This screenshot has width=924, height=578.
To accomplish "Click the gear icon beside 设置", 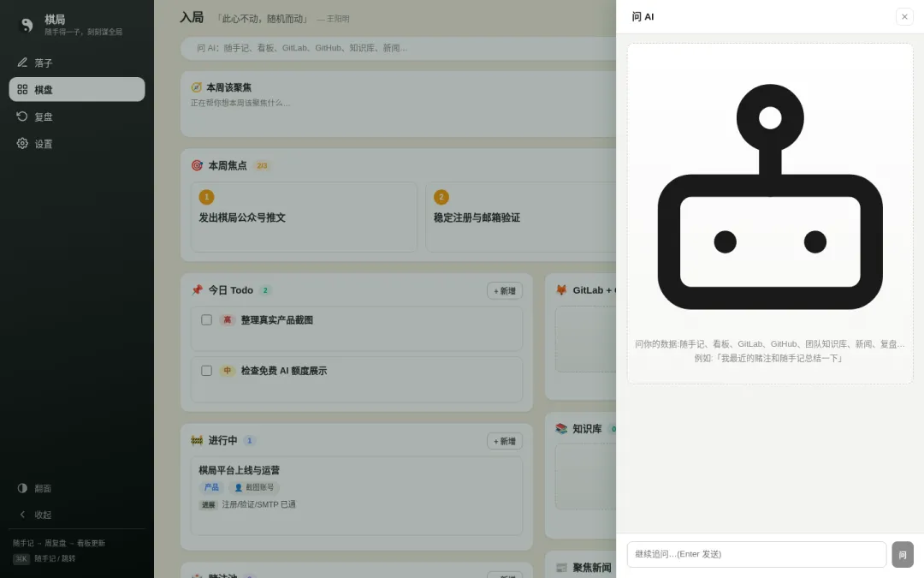I will [22, 143].
